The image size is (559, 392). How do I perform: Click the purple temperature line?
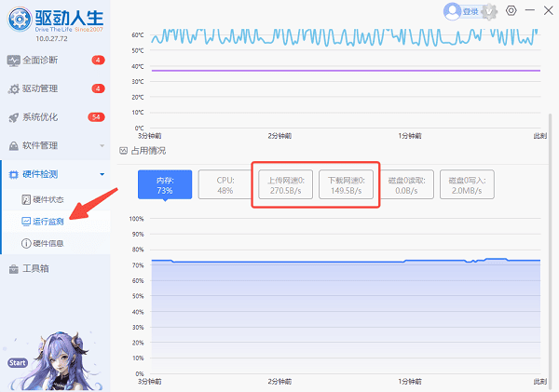[x=346, y=71]
